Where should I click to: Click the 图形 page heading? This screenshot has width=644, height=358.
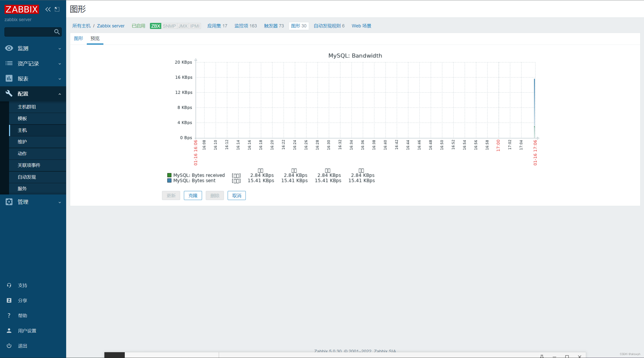[x=78, y=9]
